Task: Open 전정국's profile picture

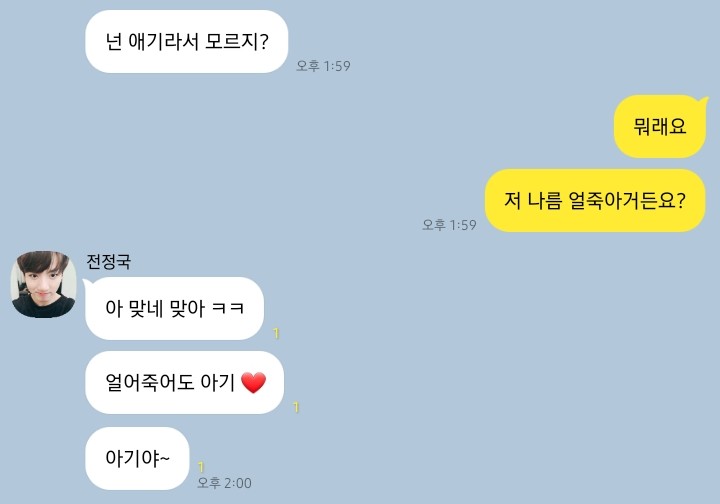Action: [x=44, y=284]
